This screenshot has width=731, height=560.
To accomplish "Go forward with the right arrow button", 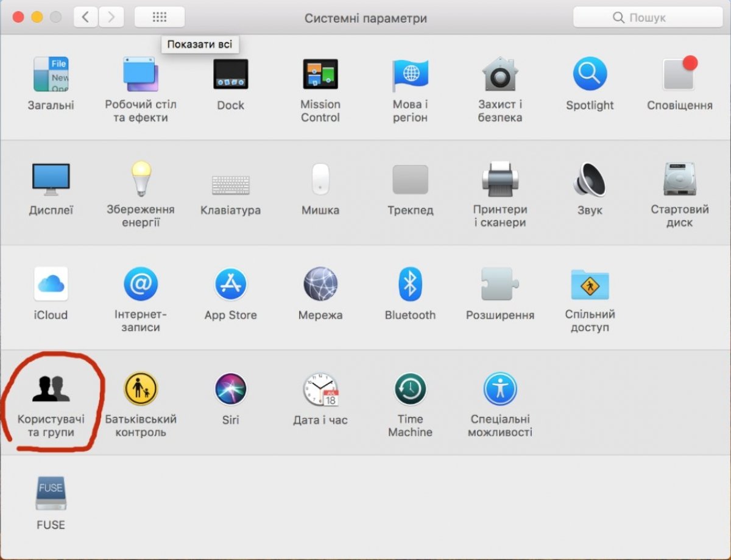I will (111, 17).
